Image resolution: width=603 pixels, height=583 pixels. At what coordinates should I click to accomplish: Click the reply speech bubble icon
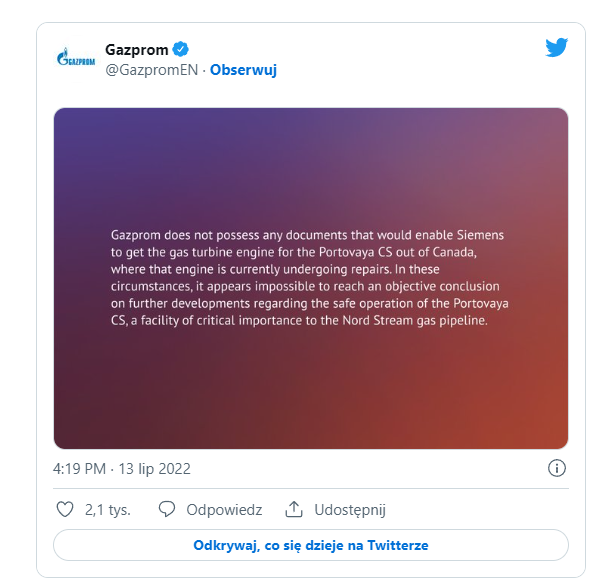(167, 509)
